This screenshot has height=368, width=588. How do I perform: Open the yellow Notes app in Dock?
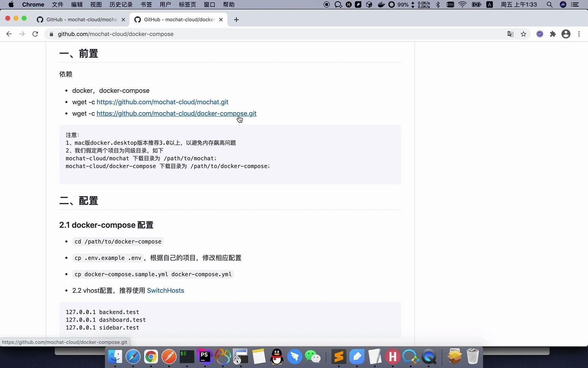click(x=259, y=356)
